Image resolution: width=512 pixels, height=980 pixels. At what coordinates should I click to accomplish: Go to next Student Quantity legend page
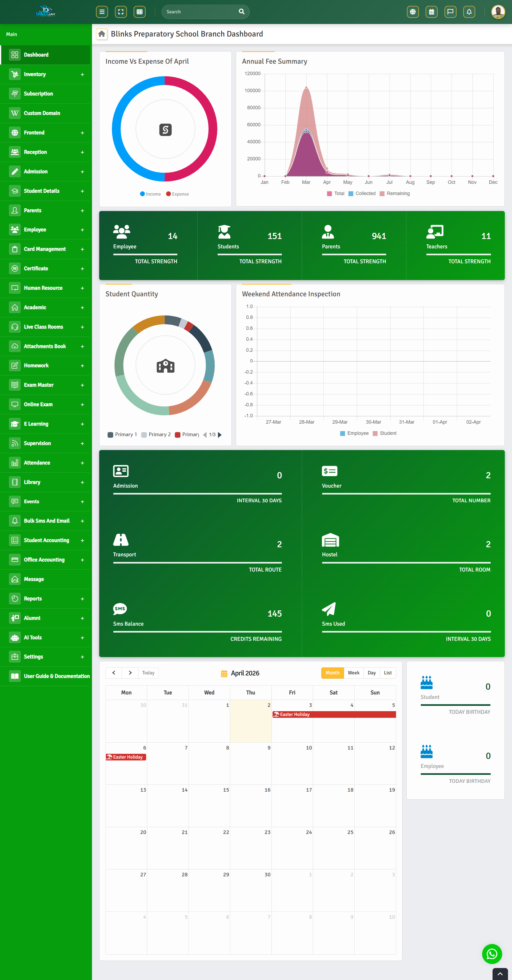(220, 435)
